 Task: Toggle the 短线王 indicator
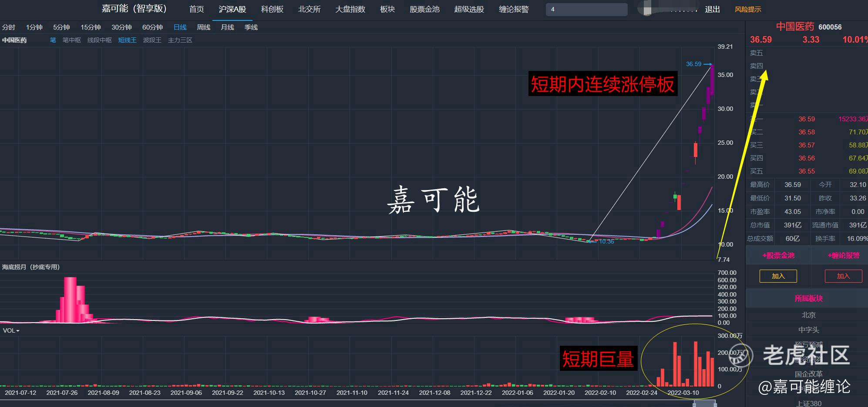(x=128, y=40)
